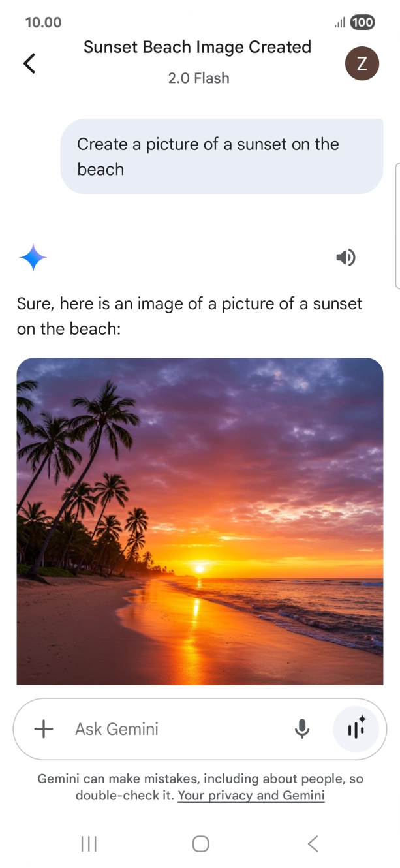Tap the Recents button in the navigation bar
The height and width of the screenshot is (868, 400).
pyautogui.click(x=88, y=843)
